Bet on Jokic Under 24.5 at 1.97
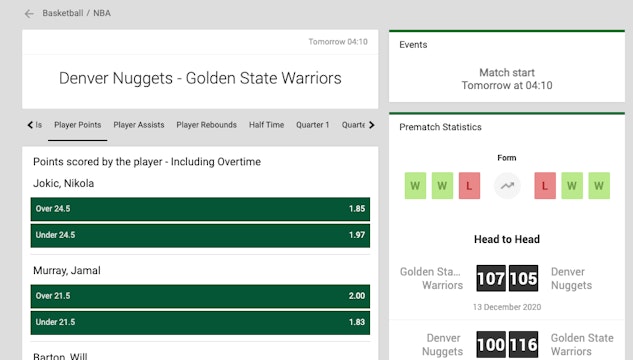The width and height of the screenshot is (633, 360). [x=200, y=235]
